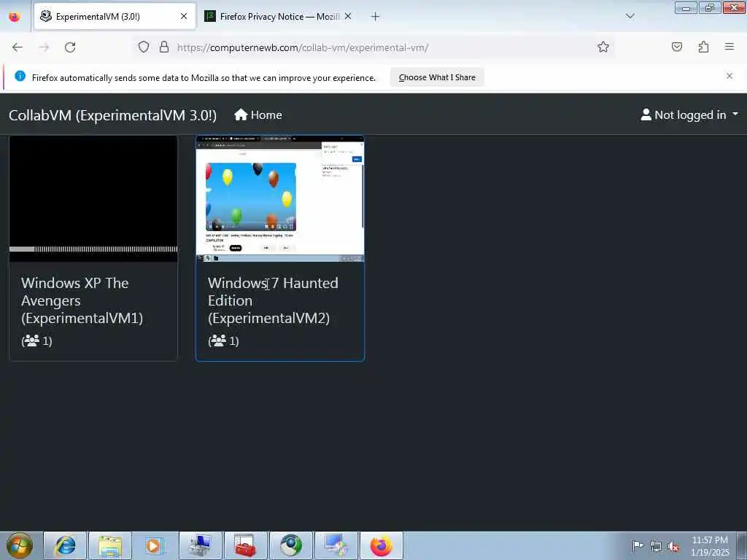
Task: Go back with the browser back arrow
Action: click(18, 47)
